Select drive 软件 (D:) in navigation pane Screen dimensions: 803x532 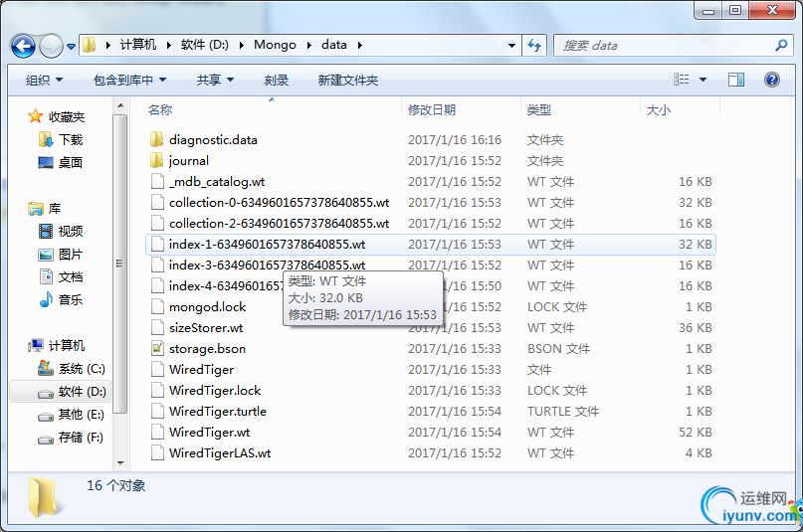82,392
